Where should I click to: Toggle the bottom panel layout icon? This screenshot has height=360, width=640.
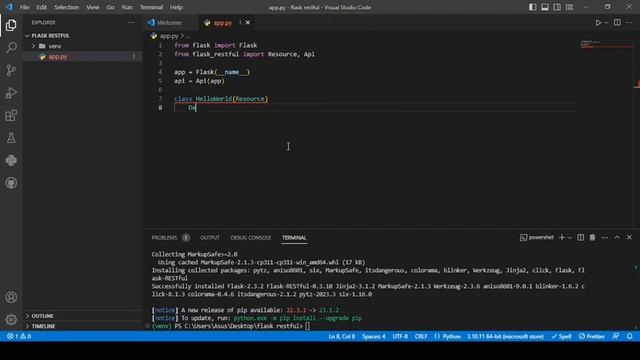[545, 7]
